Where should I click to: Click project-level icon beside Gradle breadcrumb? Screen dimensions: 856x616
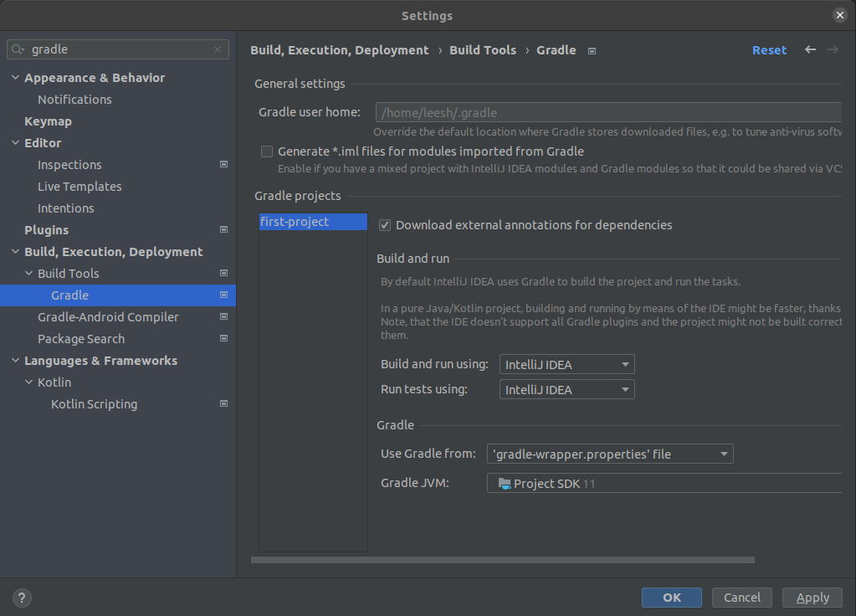tap(592, 51)
